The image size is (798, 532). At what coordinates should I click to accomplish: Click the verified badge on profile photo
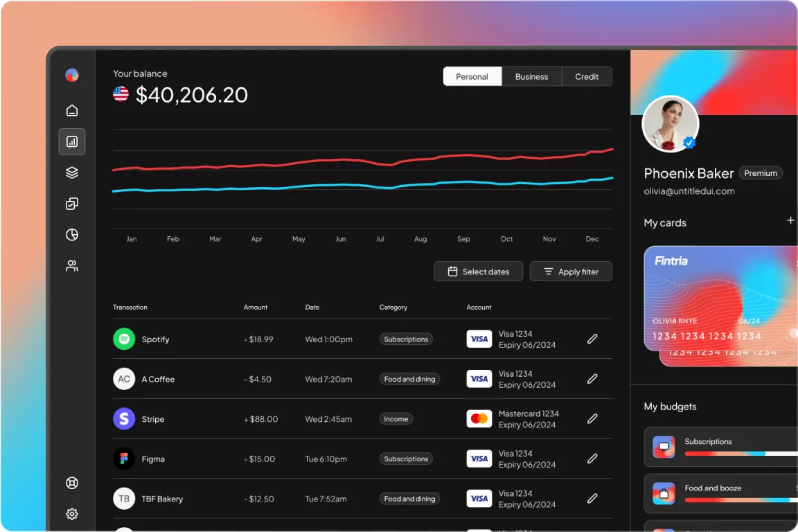(x=689, y=143)
